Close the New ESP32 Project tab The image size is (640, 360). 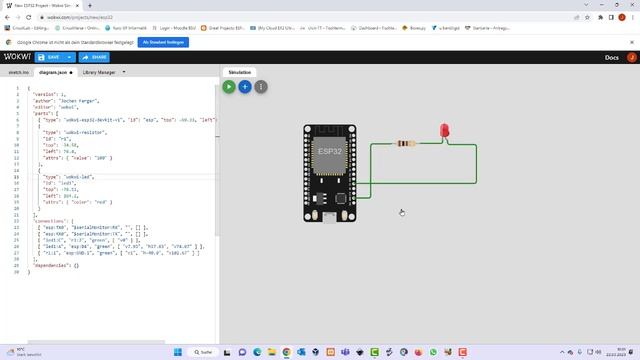pos(77,6)
